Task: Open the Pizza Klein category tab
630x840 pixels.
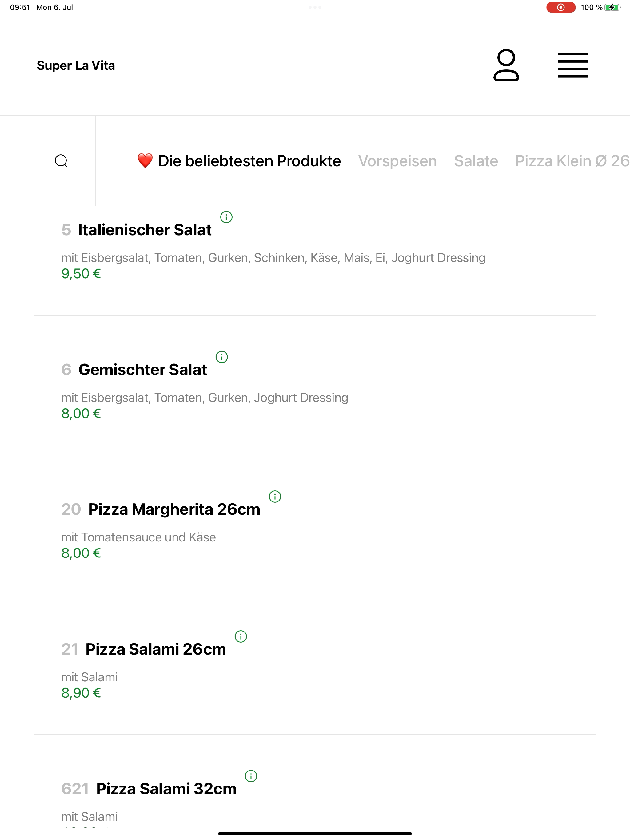Action: coord(572,161)
